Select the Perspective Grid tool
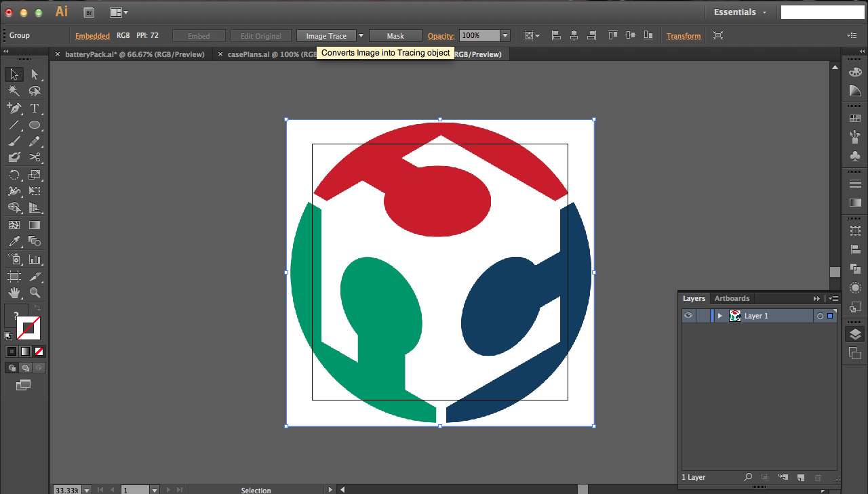 point(35,208)
